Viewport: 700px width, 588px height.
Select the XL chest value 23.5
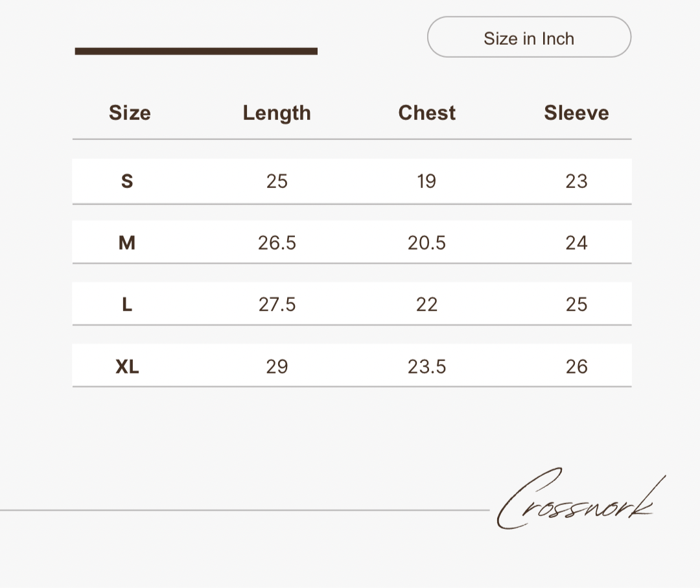pos(426,366)
